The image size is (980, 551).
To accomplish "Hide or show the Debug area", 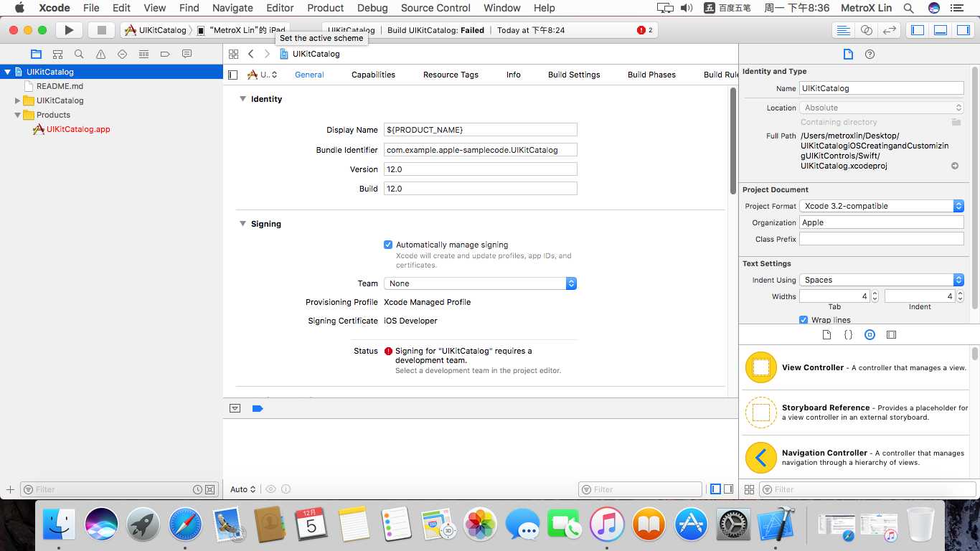I will click(x=941, y=30).
